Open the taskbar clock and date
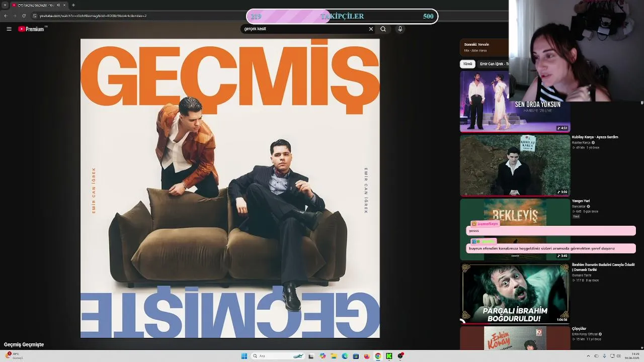 pos(632,356)
